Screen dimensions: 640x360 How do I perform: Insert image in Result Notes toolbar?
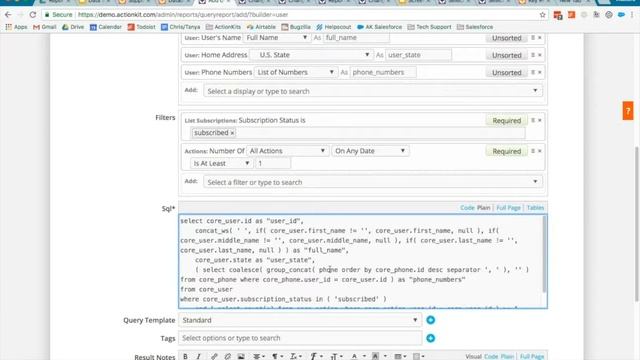tap(241, 356)
